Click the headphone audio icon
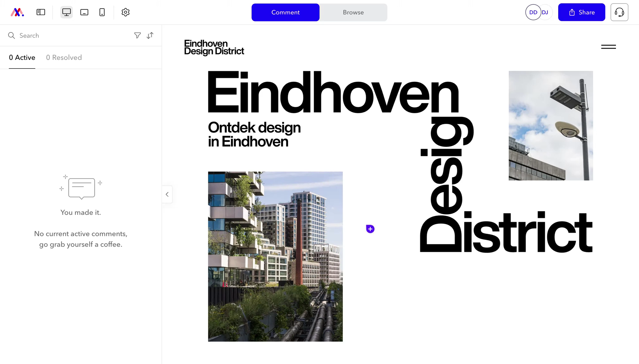Viewport: 639px width, 364px height. (x=619, y=12)
